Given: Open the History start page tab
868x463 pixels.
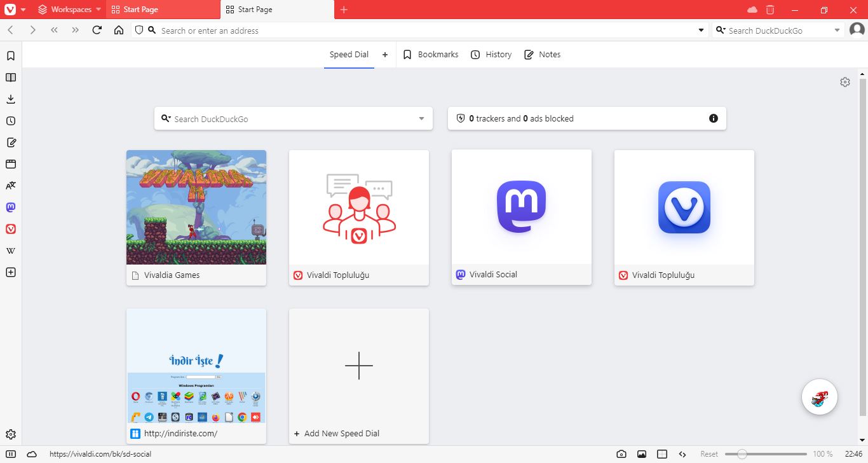Looking at the screenshot, I should pos(491,55).
